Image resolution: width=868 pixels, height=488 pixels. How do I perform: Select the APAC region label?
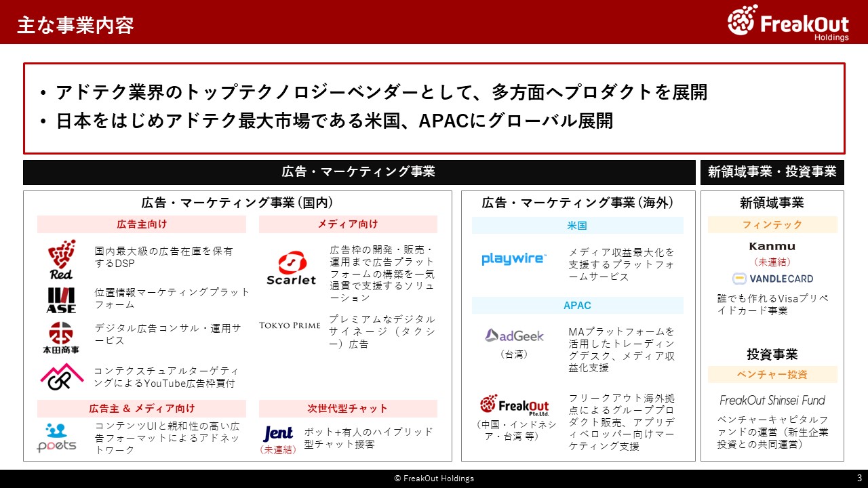point(577,306)
